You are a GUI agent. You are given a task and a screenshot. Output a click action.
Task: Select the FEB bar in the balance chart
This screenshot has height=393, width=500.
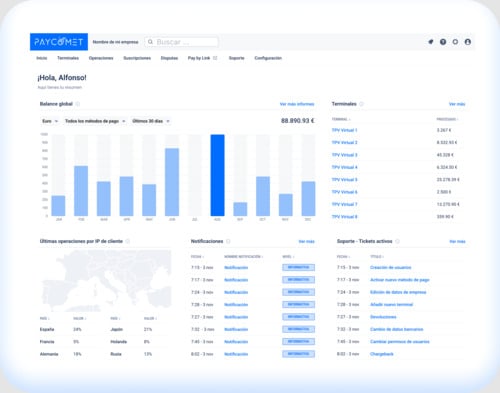click(81, 191)
